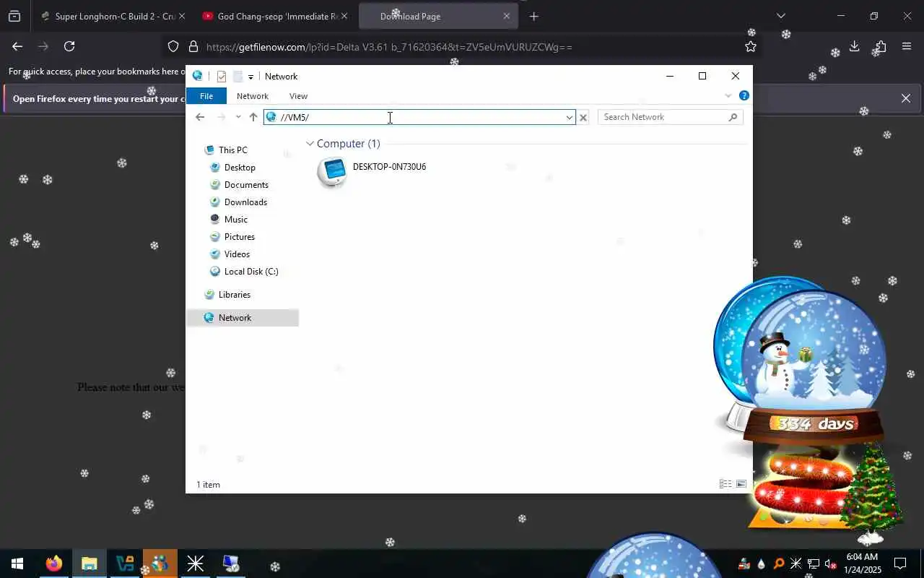
Task: Open the network monitor taskbar app
Action: point(231,564)
